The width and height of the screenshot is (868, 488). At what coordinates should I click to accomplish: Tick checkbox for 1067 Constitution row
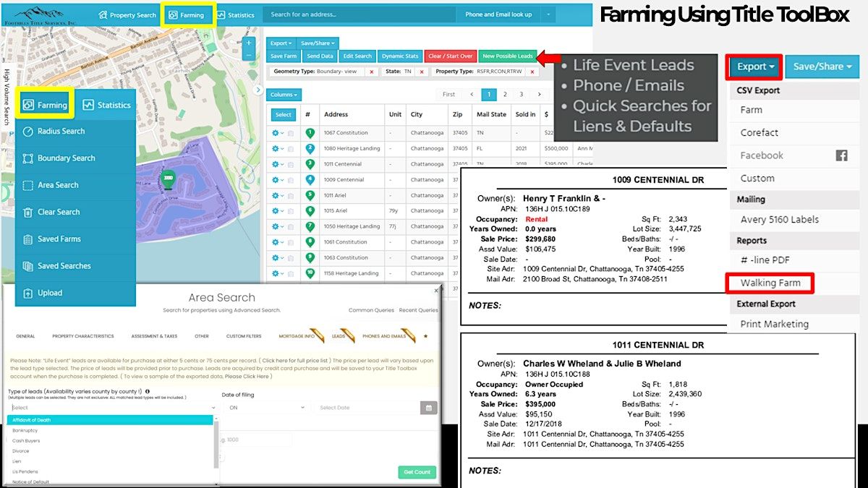click(x=291, y=133)
